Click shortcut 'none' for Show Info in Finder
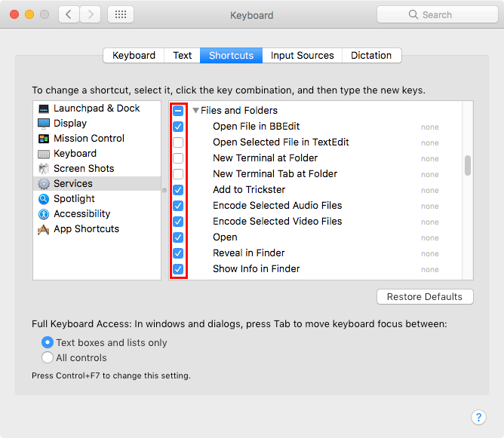 [x=430, y=269]
